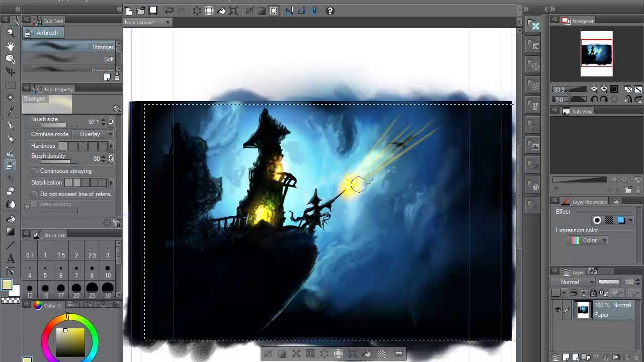The height and width of the screenshot is (362, 644).
Task: Expand Hardness options arrow
Action: point(111,146)
